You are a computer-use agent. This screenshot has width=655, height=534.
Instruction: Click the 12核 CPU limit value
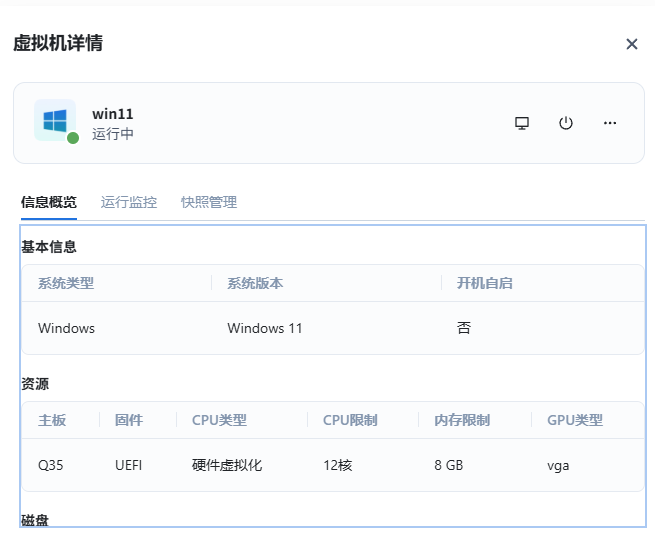339,465
